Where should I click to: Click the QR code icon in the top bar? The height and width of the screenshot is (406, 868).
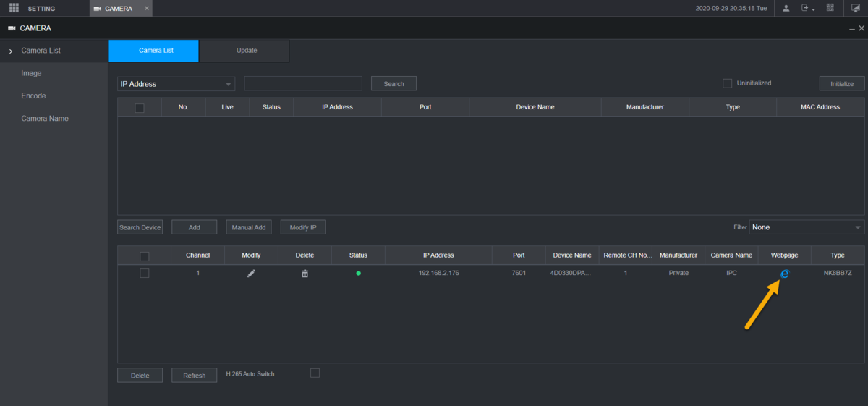point(830,8)
